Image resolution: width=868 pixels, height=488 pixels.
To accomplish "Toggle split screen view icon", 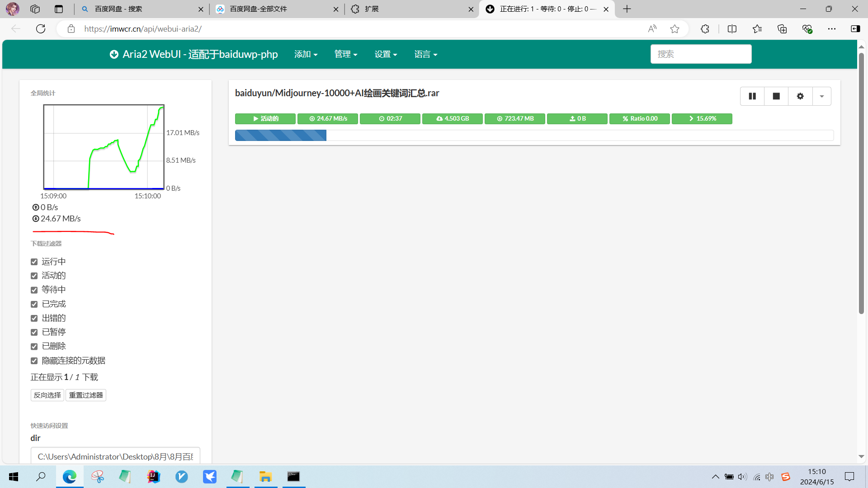I will click(x=732, y=29).
